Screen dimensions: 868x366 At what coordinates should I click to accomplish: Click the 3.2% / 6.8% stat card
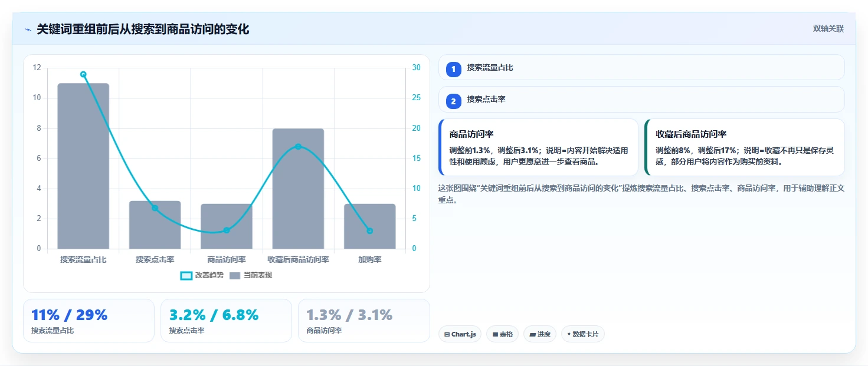226,321
